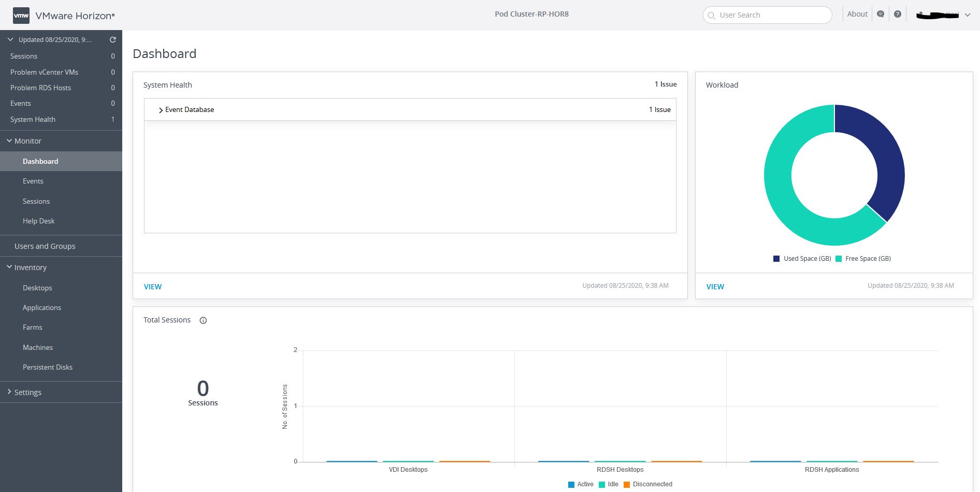Click Problem RDS Hosts status row
980x492 pixels.
pyautogui.click(x=61, y=88)
